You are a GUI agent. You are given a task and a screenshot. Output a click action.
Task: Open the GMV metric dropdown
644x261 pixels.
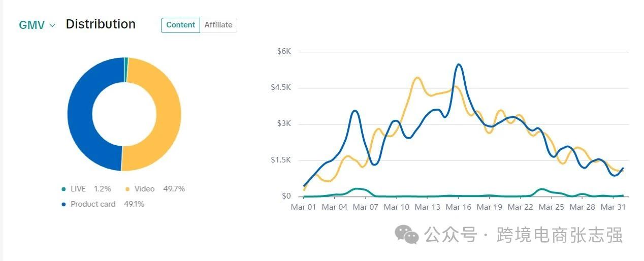tap(37, 25)
